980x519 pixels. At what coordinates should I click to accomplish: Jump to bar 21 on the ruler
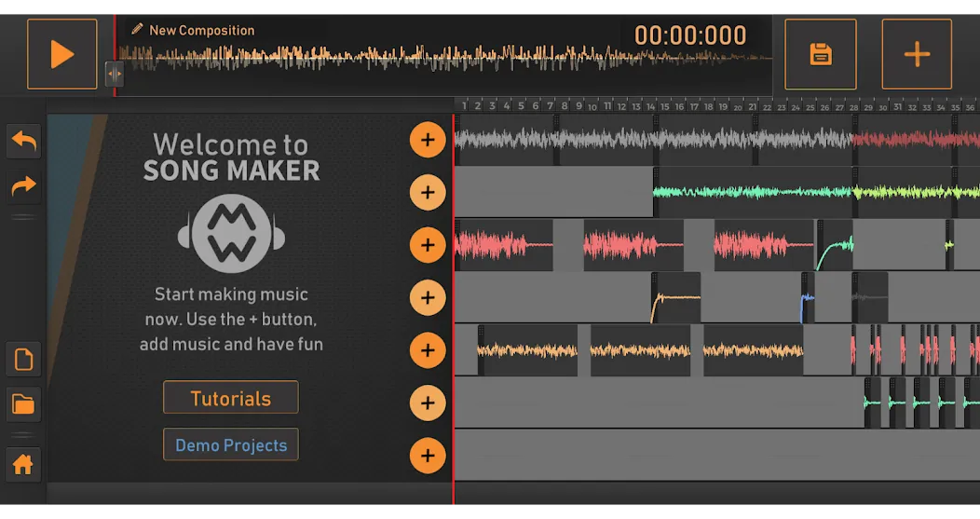coord(752,106)
